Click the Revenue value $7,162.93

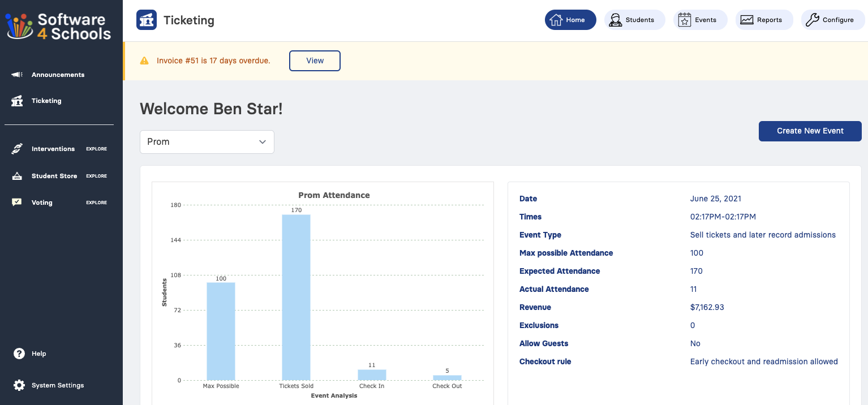pyautogui.click(x=707, y=307)
